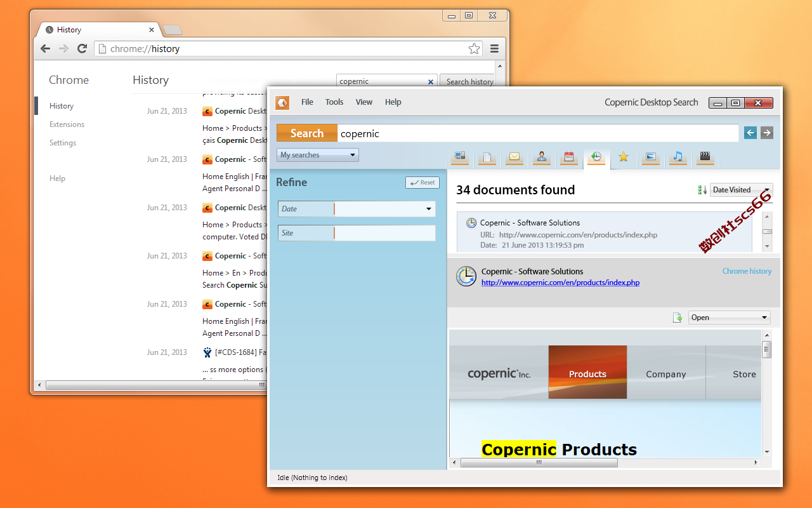Open the Date Visited sort dropdown
This screenshot has width=812, height=508.
coord(742,190)
